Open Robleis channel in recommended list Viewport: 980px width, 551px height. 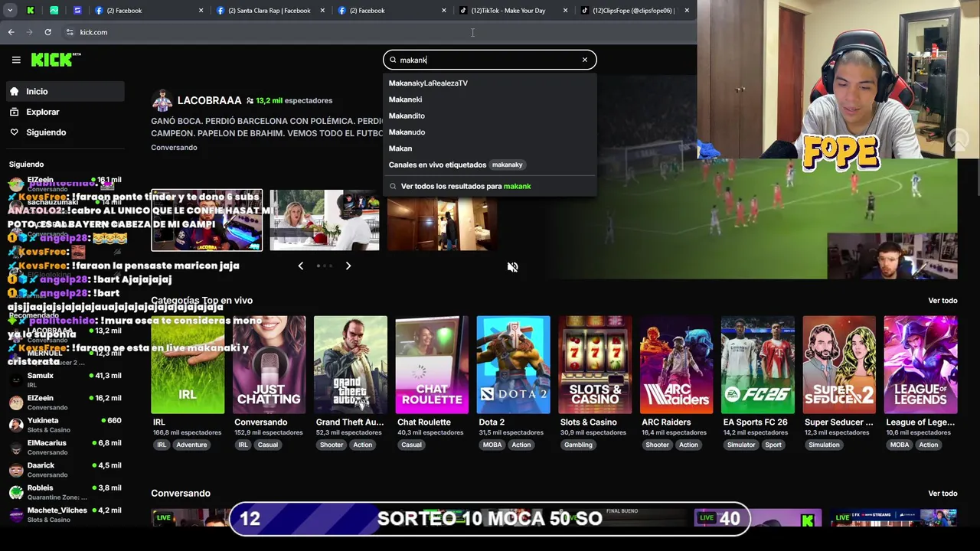click(65, 492)
